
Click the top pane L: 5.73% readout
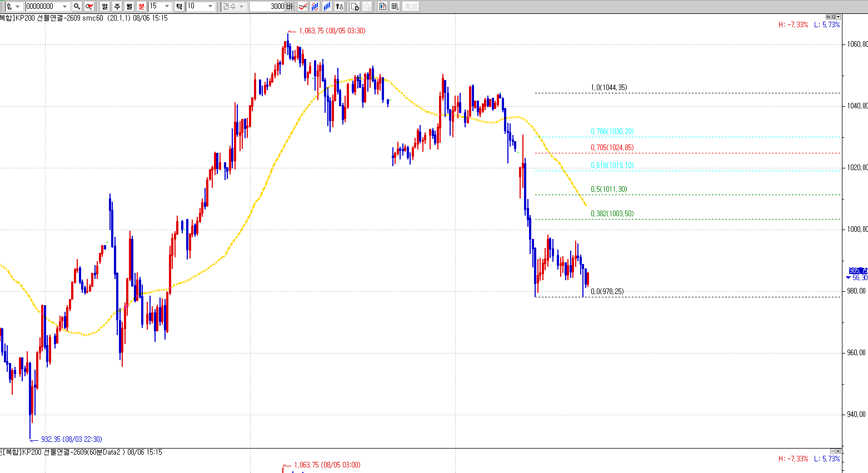[827, 24]
